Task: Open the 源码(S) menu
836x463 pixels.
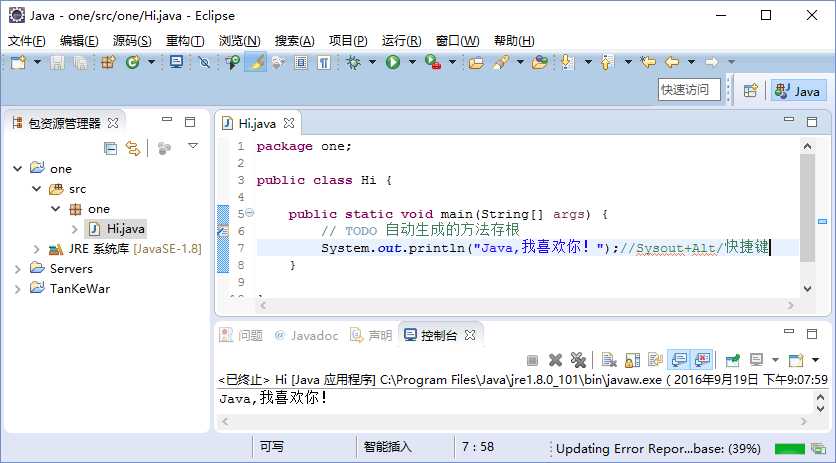Action: pos(132,41)
